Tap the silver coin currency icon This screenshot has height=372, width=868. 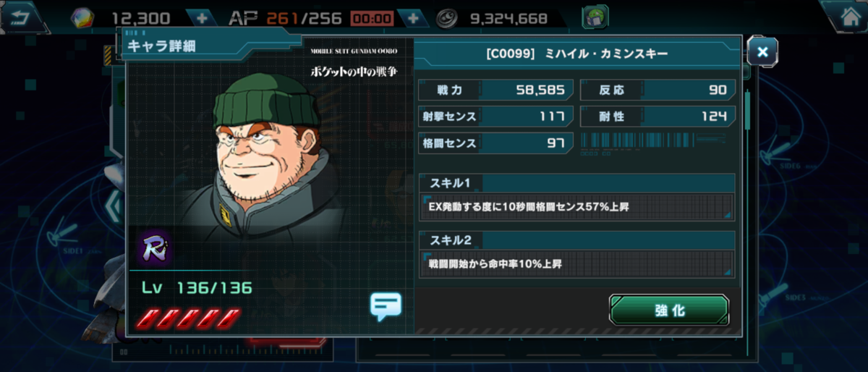click(x=451, y=18)
